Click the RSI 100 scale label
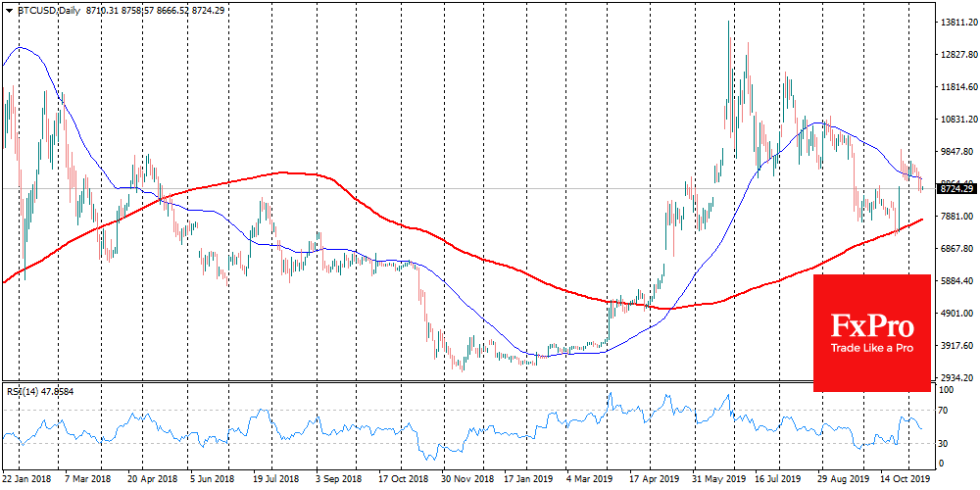 coord(947,390)
